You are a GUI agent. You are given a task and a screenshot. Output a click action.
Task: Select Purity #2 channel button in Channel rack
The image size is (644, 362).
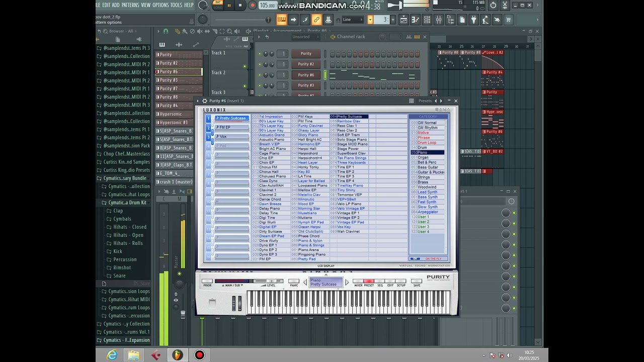306,64
